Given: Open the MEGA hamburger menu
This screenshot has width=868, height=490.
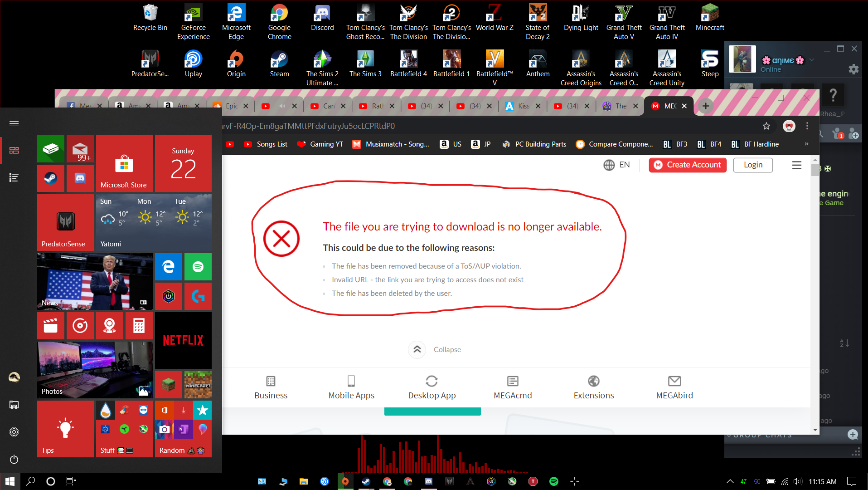Looking at the screenshot, I should [x=796, y=165].
